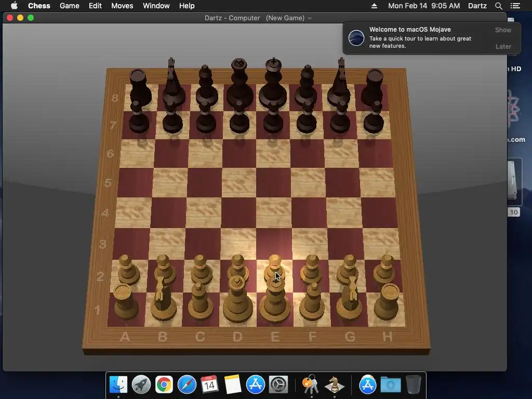Open Launchpad rocket in the Dock
This screenshot has height=399, width=532.
click(x=141, y=384)
